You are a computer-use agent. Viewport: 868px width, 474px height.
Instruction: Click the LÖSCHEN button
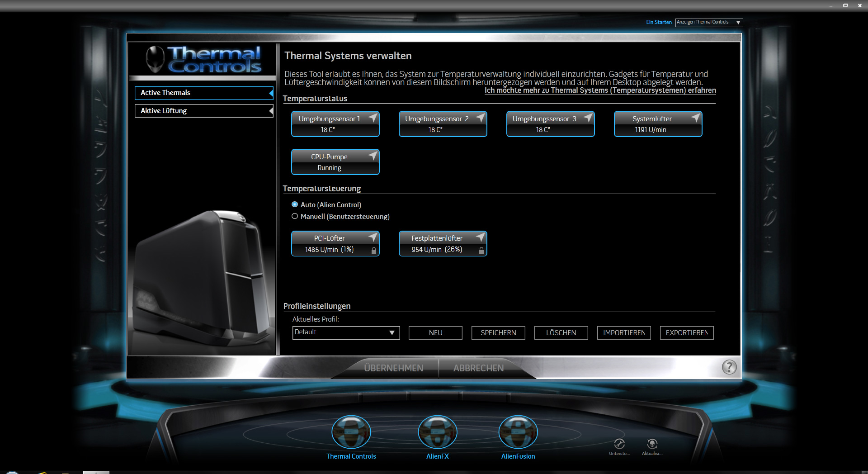coord(561,333)
